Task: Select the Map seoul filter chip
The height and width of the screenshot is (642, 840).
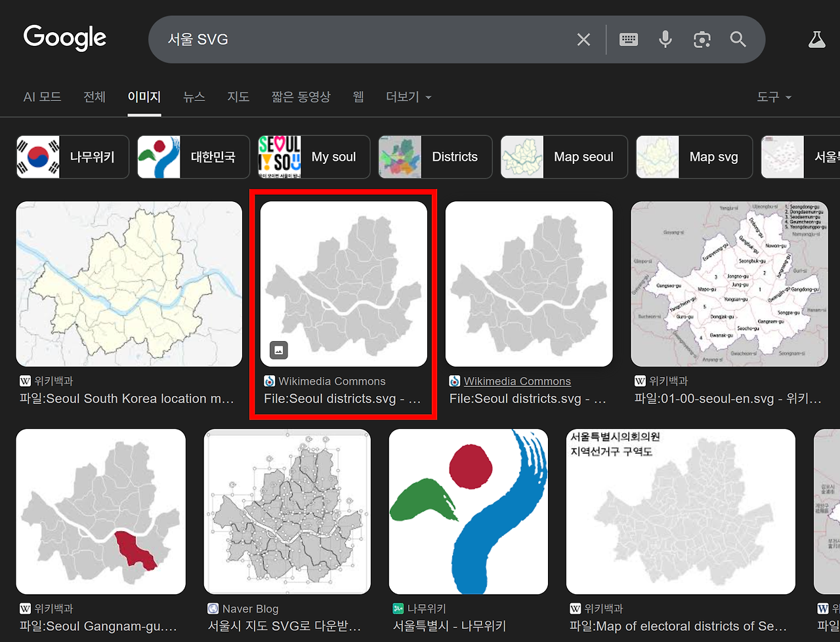Action: pyautogui.click(x=564, y=157)
